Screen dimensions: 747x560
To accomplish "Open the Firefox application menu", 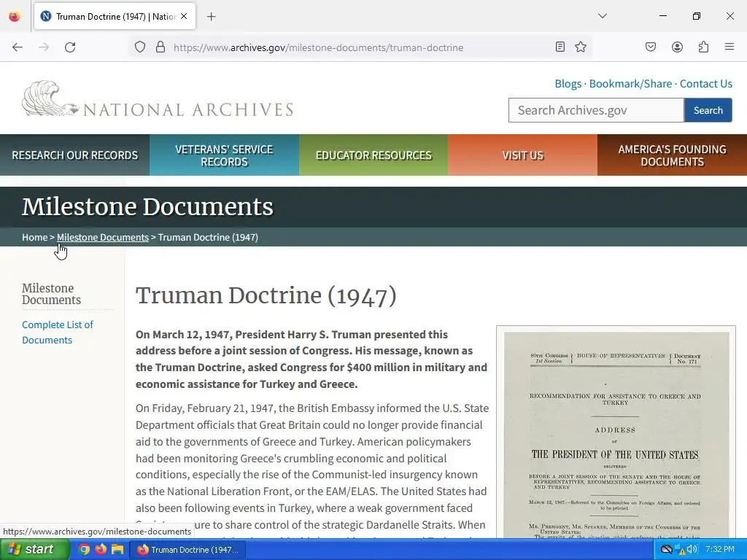I will click(729, 47).
